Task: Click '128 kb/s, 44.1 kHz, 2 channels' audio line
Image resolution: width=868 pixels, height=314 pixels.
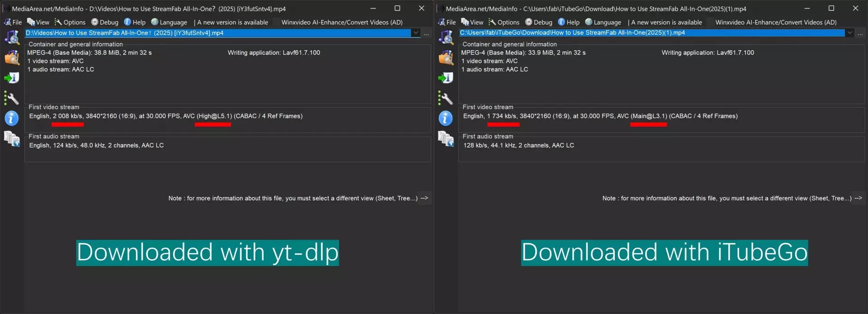Action: tap(519, 146)
